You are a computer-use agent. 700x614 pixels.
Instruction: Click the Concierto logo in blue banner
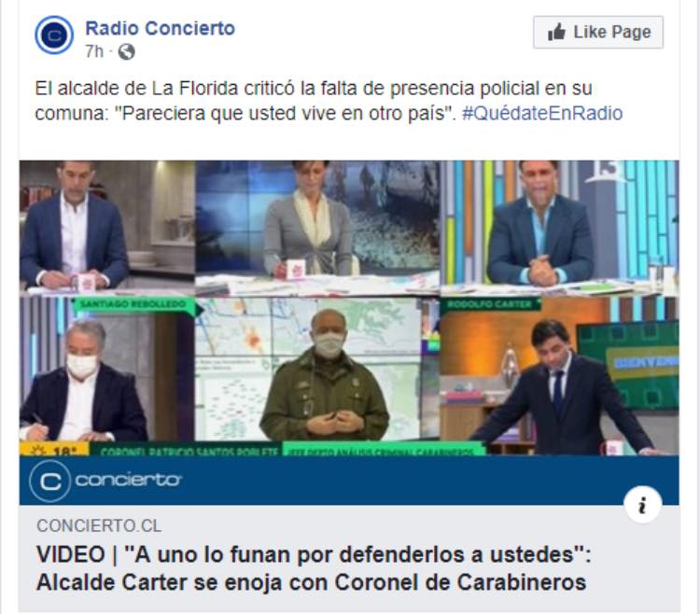(x=105, y=481)
